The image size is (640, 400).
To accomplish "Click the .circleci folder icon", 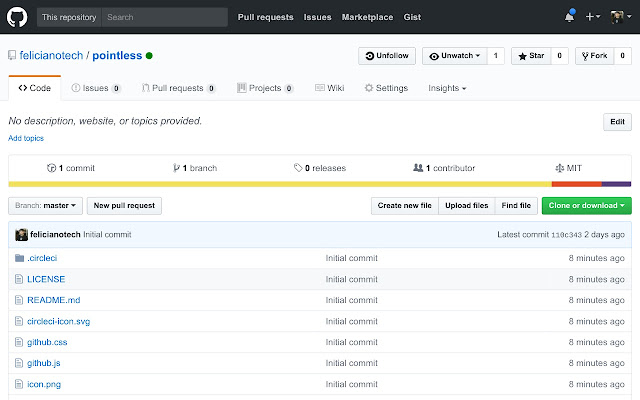I will (19, 258).
